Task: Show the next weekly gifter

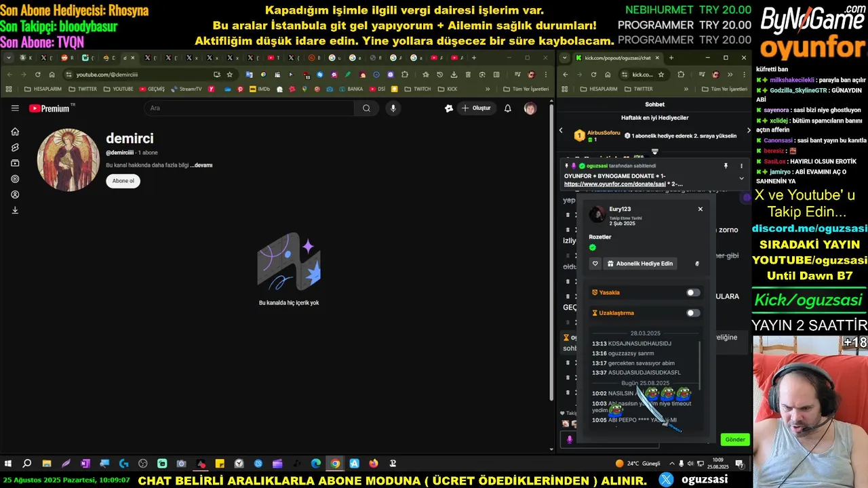Action: (749, 130)
